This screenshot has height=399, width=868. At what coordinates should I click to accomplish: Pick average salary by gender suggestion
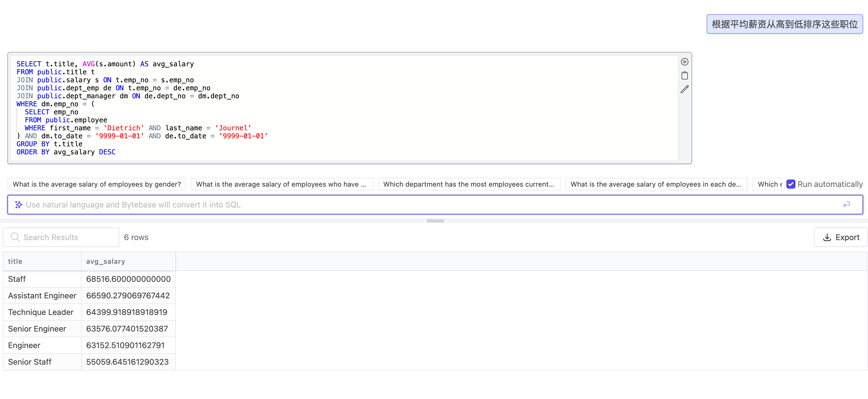tap(97, 184)
